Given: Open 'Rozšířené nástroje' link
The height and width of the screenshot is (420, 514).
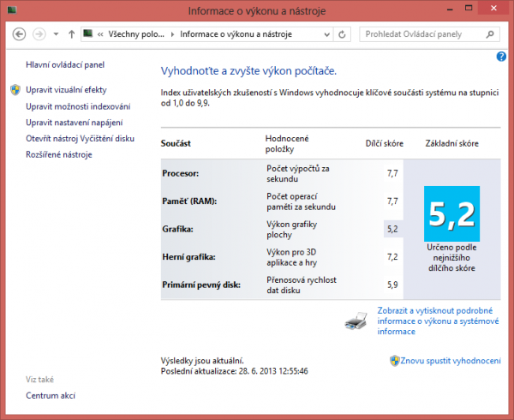Looking at the screenshot, I should tap(59, 155).
